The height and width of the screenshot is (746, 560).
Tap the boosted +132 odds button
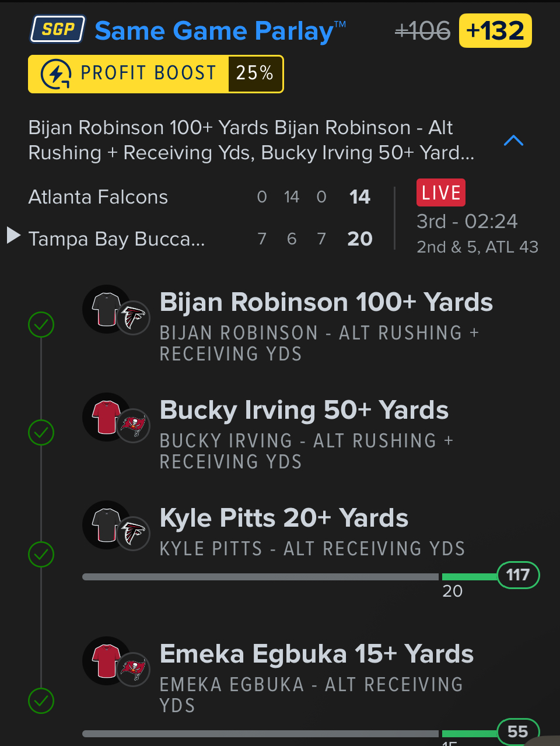pyautogui.click(x=495, y=31)
